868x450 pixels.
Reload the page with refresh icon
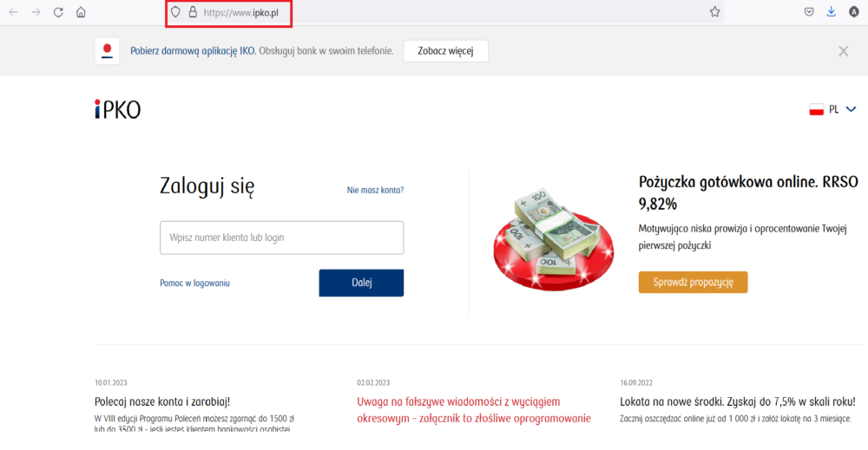58,12
